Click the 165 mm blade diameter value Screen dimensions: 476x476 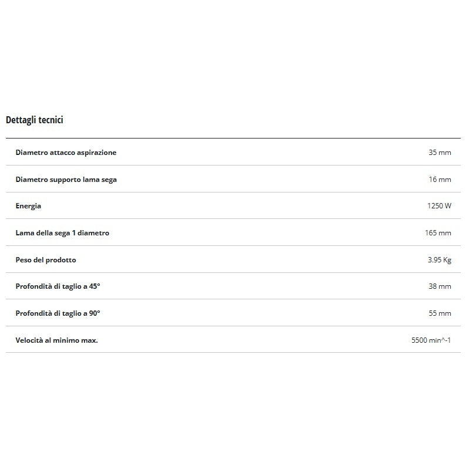tap(438, 233)
